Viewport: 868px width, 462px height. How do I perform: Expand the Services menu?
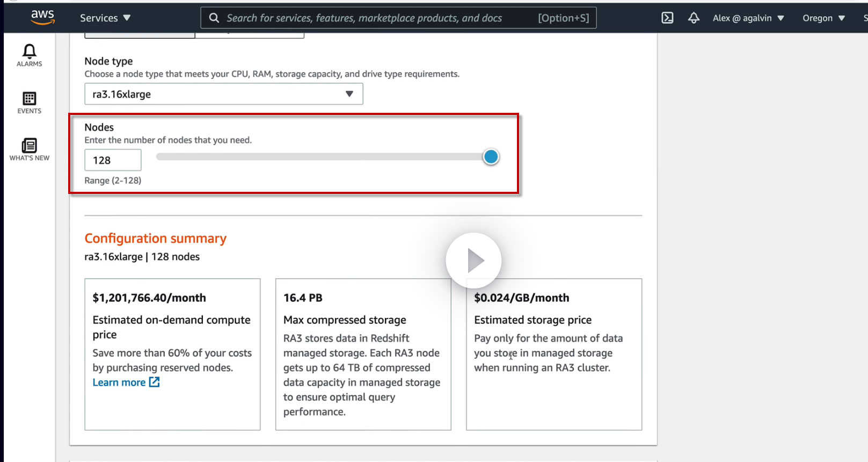point(105,18)
